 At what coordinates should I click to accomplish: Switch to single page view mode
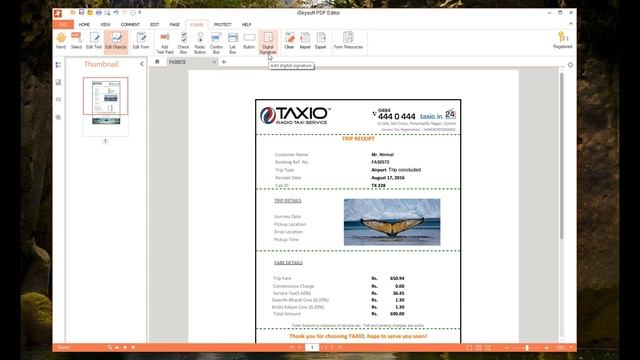pos(469,347)
